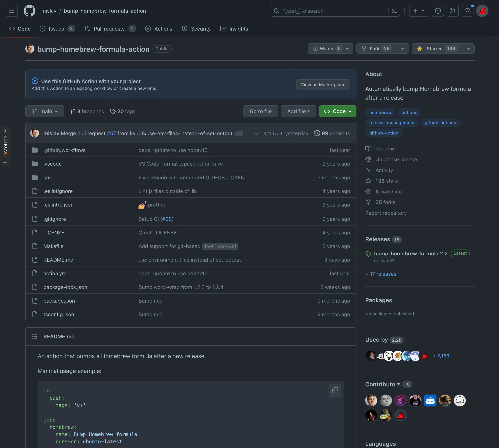Click the pull requests icon in the header
Screen dimensions: 499x448
pyautogui.click(x=452, y=11)
